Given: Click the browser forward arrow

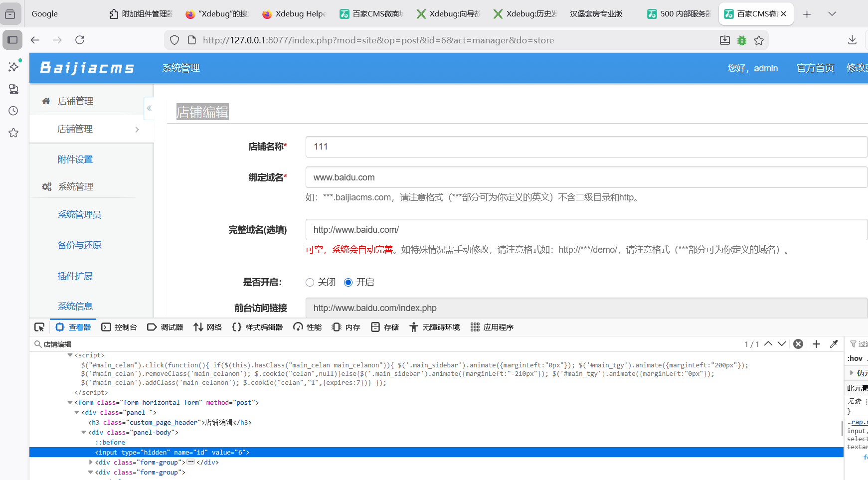Looking at the screenshot, I should [x=57, y=40].
